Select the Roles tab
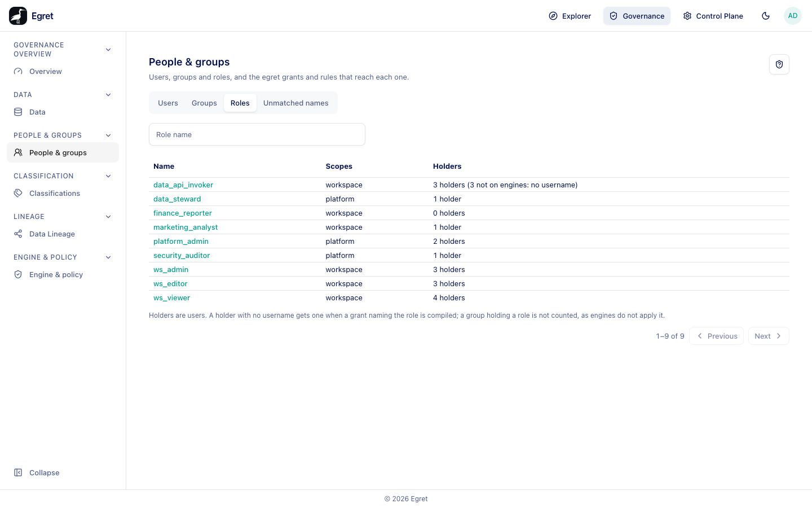Image resolution: width=812 pixels, height=508 pixels. click(240, 103)
